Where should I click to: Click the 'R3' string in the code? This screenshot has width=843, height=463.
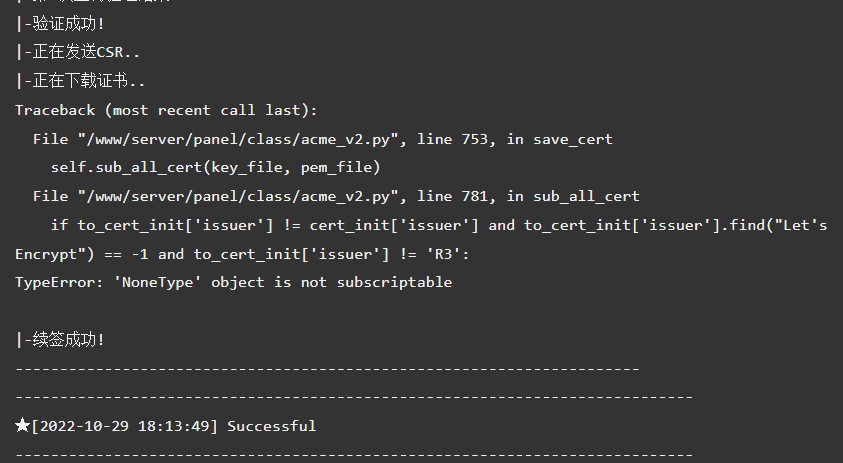[444, 254]
